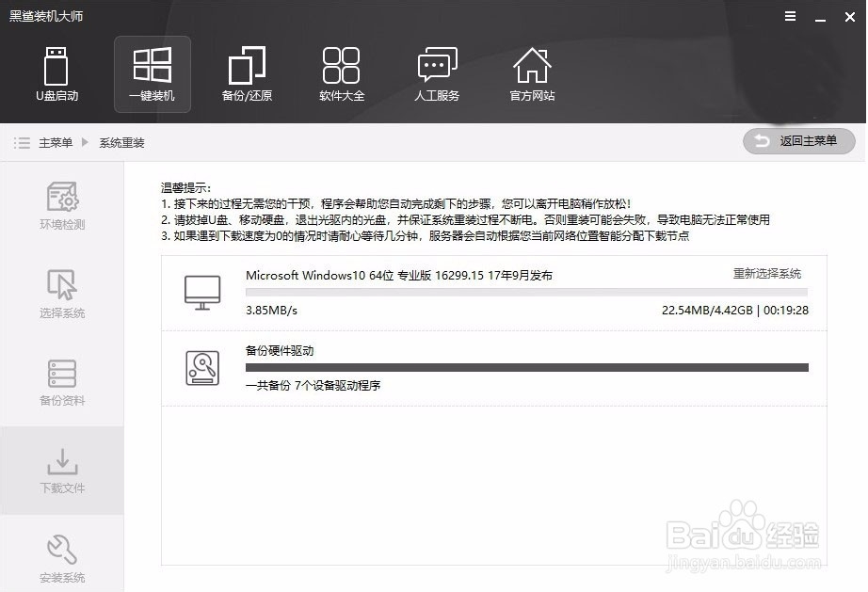Click tip 3 about download speed 0
868x592 pixels.
coord(425,235)
